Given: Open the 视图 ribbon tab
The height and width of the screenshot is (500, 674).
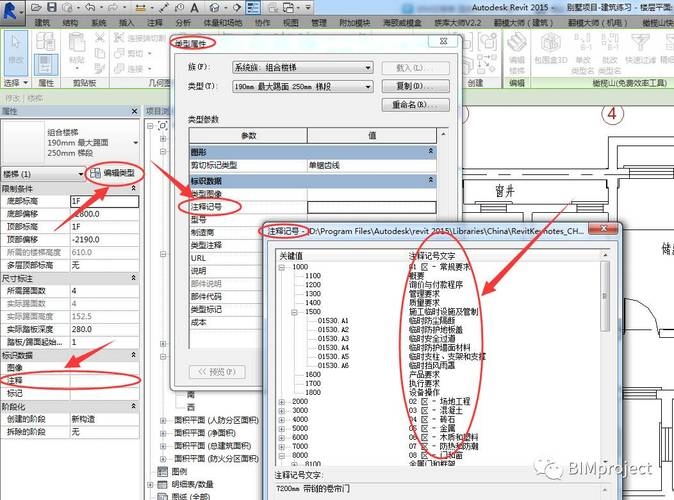Looking at the screenshot, I should 290,22.
